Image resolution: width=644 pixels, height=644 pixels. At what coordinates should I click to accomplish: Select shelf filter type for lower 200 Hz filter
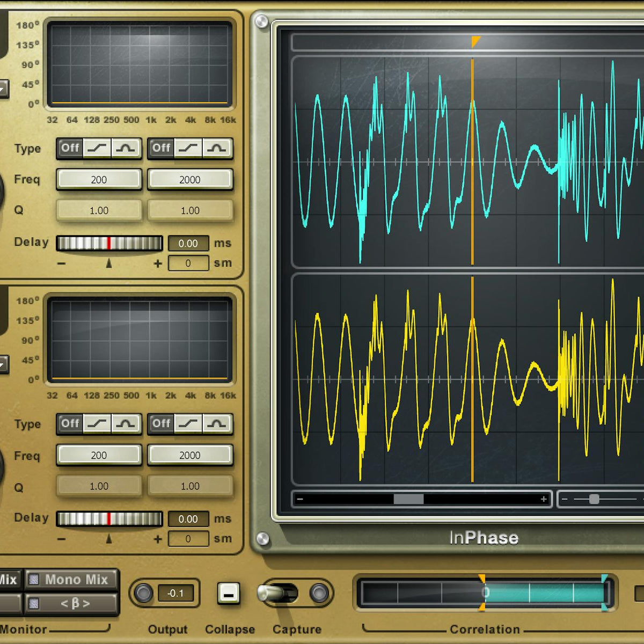[x=97, y=424]
